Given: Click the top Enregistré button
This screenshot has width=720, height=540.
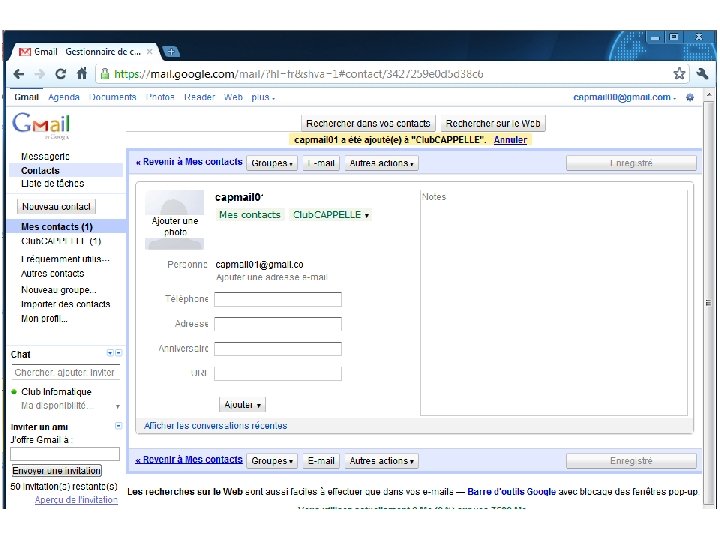Looking at the screenshot, I should pos(631,163).
